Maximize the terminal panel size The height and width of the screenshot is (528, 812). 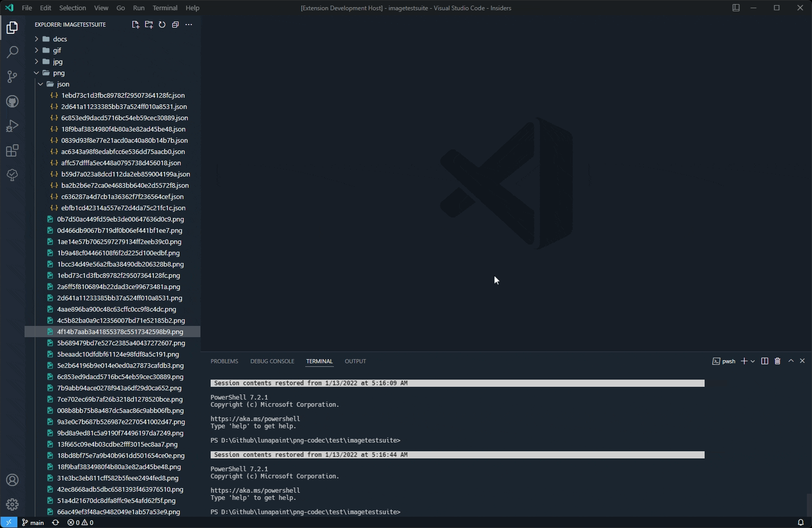[791, 361]
